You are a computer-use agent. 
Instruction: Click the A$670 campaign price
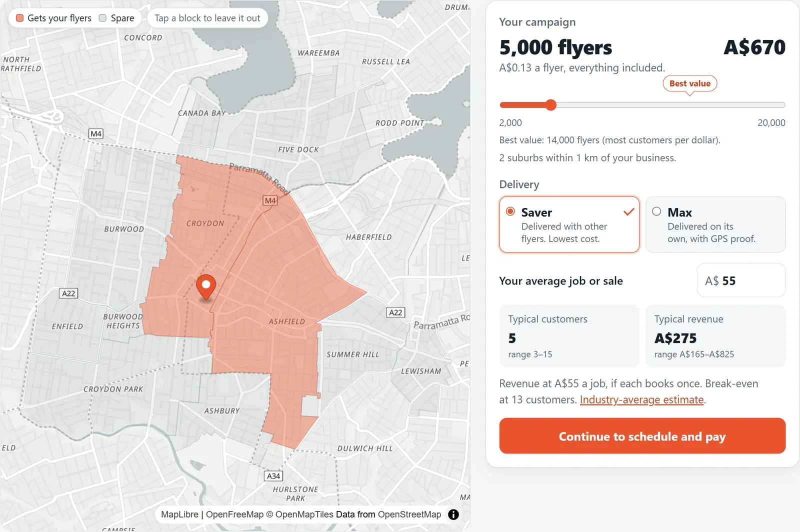pyautogui.click(x=754, y=47)
